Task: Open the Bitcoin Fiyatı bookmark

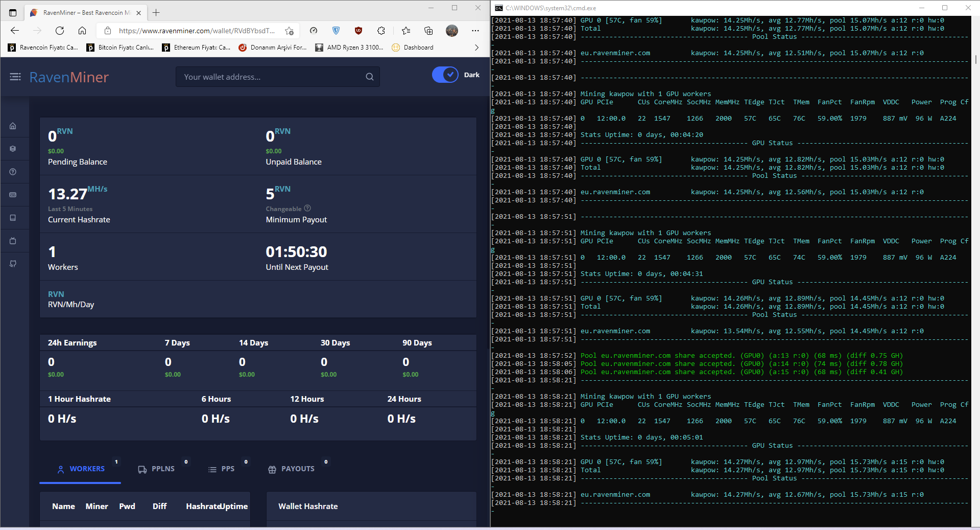Action: pos(120,48)
